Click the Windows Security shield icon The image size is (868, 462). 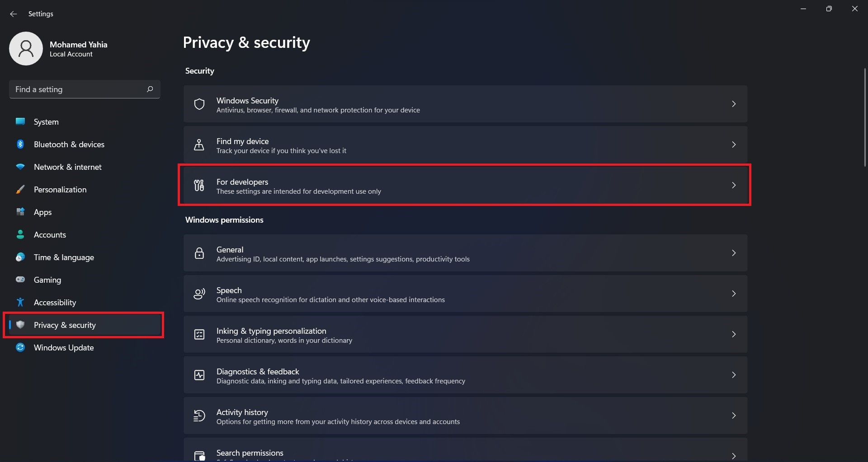(199, 104)
